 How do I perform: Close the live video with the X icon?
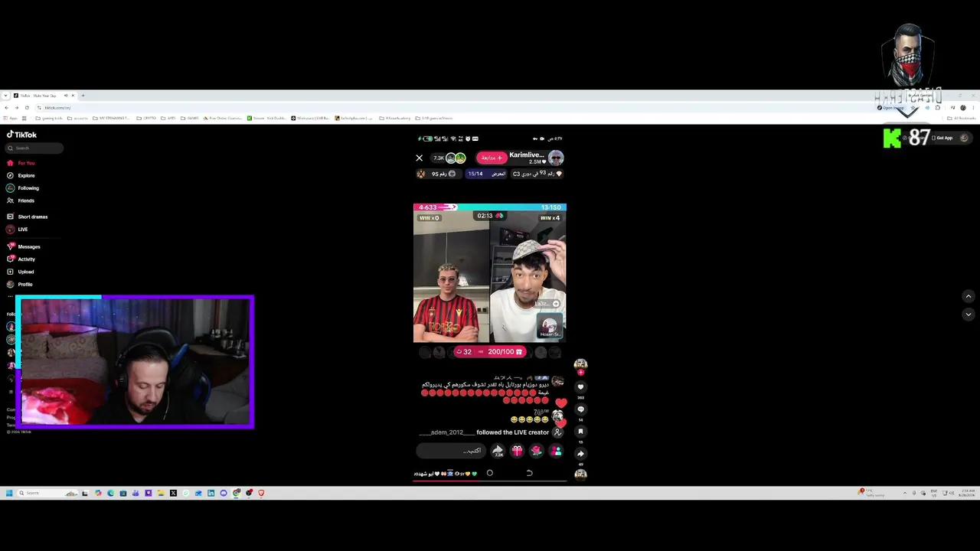click(x=419, y=158)
